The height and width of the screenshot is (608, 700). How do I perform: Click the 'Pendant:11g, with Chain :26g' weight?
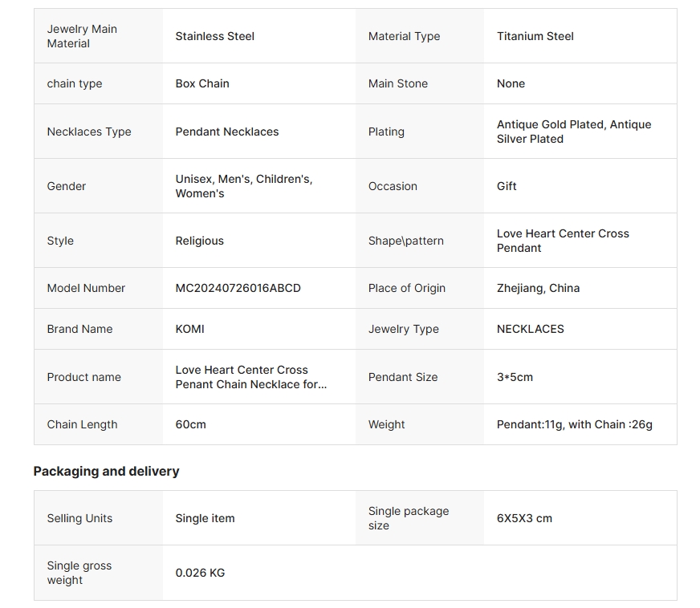click(x=574, y=424)
